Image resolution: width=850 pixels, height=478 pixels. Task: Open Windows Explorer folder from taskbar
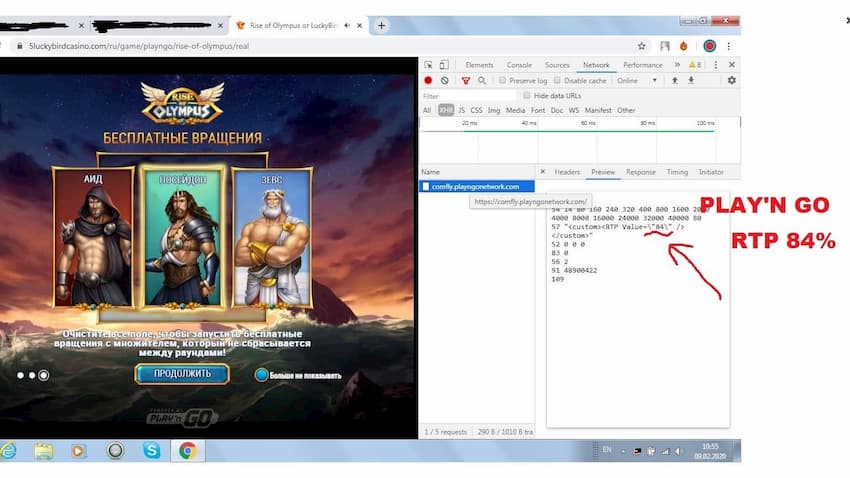tap(43, 451)
